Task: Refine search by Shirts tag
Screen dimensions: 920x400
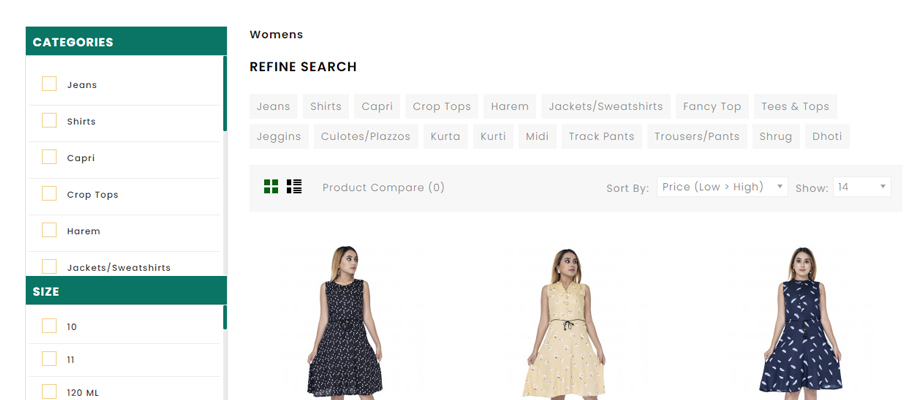Action: pyautogui.click(x=326, y=106)
